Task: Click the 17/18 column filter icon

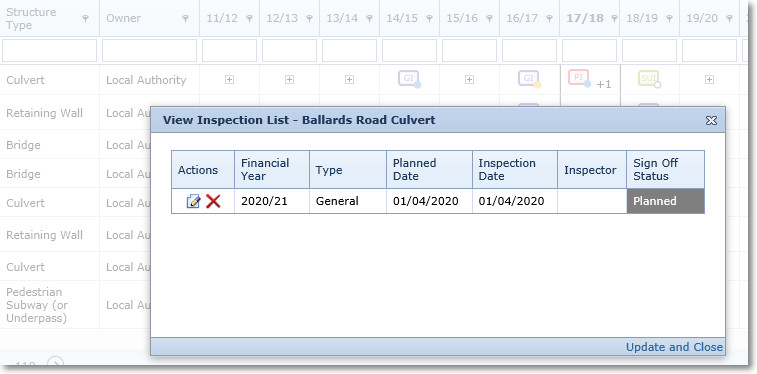Action: coord(614,19)
